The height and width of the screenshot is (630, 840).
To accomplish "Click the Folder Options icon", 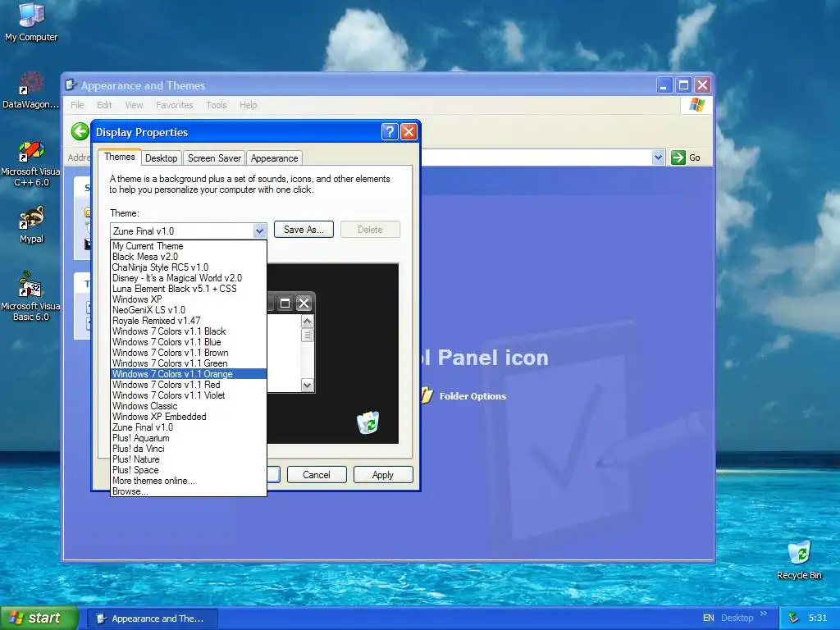I will [427, 395].
